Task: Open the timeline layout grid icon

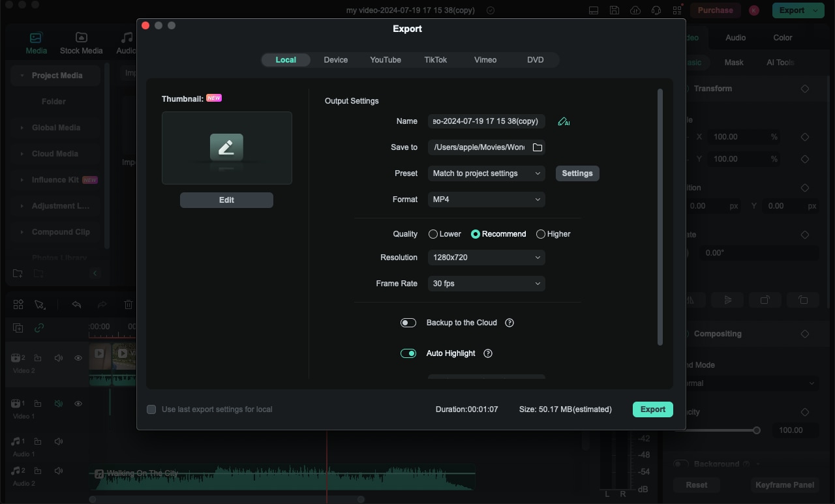Action: pos(18,304)
